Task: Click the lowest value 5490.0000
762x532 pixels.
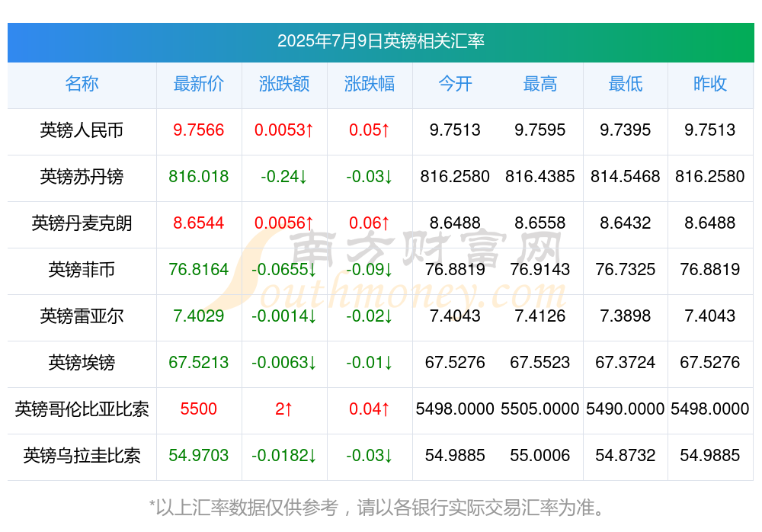Action: point(626,409)
